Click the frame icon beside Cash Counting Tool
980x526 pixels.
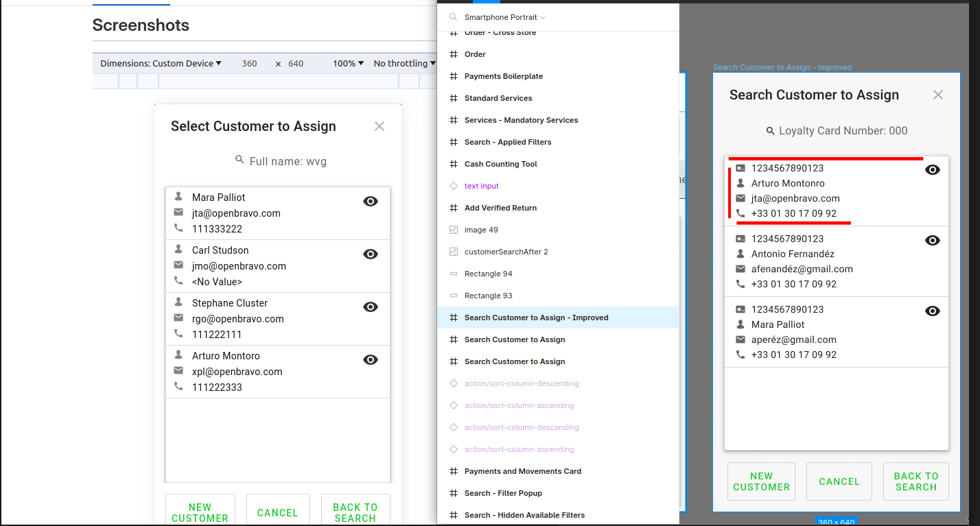click(453, 164)
